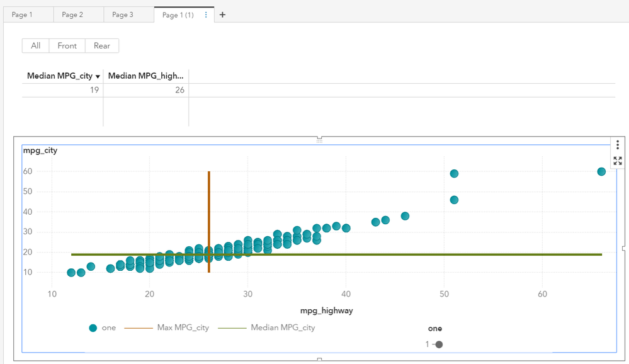Click the teal 'one' legend marker
Screen dimensions: 629x364
pos(93,328)
